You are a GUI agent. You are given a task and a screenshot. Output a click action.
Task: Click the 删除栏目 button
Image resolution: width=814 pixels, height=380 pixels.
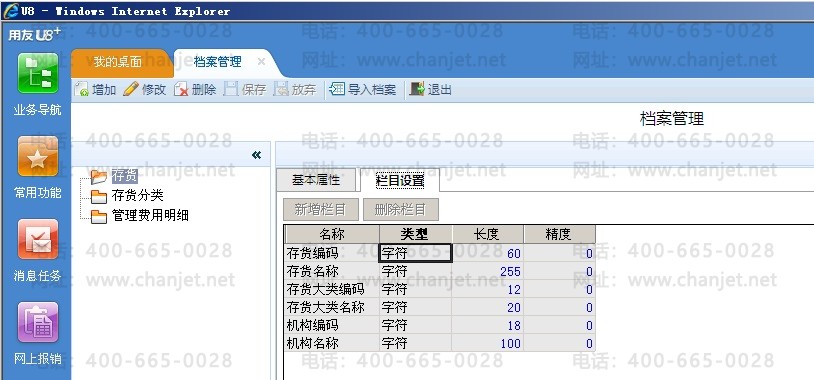click(400, 210)
